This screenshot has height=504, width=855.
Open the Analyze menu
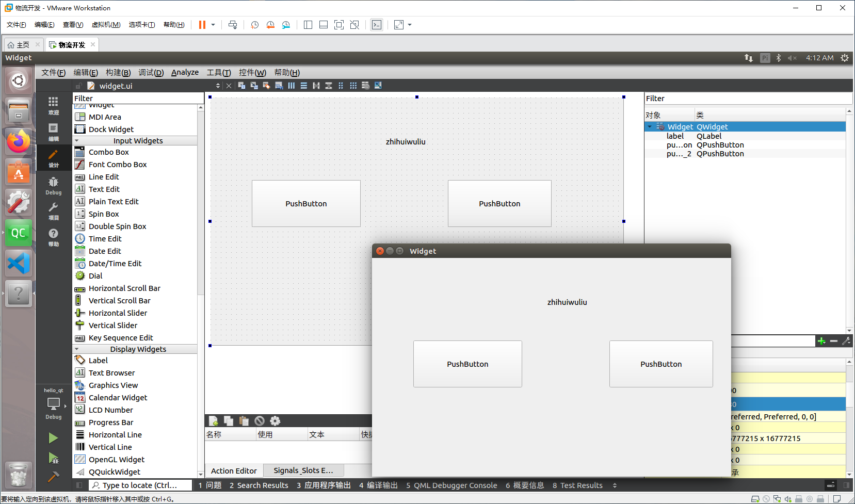point(185,72)
